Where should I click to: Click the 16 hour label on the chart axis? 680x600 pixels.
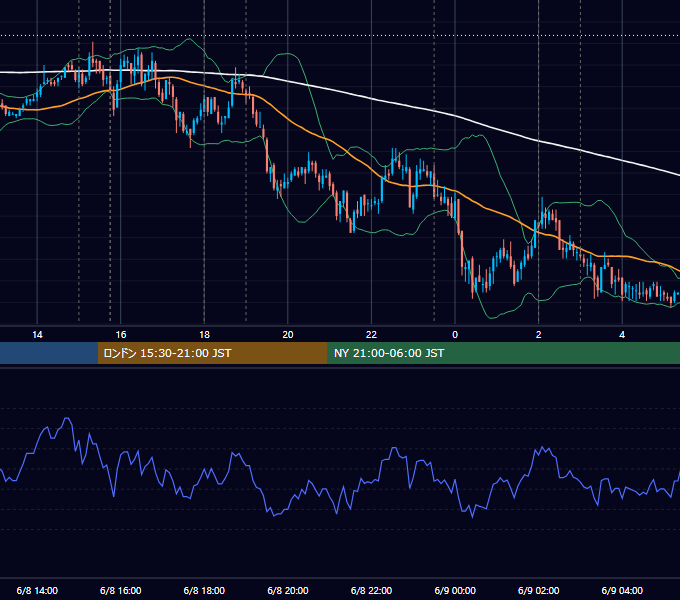(121, 335)
